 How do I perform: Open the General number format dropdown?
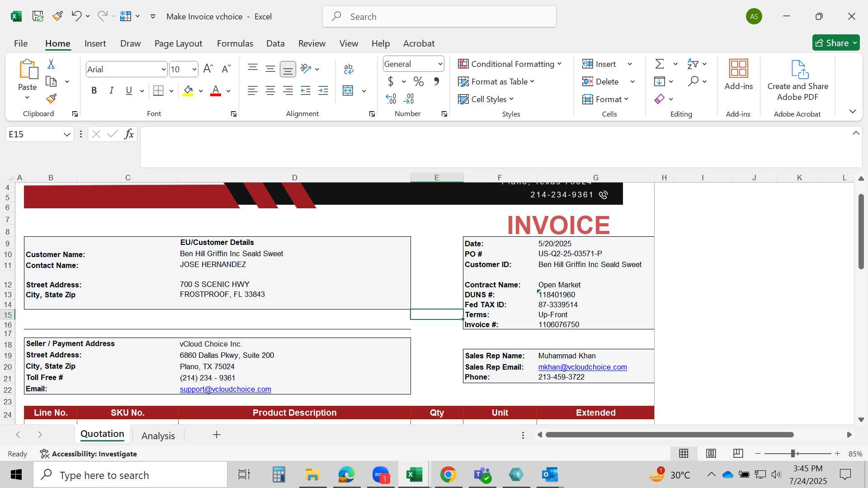pos(440,64)
